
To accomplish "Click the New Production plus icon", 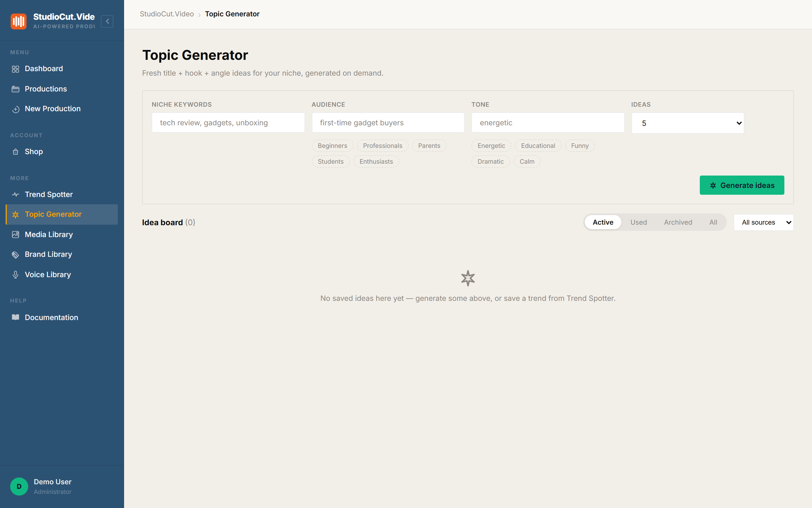I will tap(16, 109).
